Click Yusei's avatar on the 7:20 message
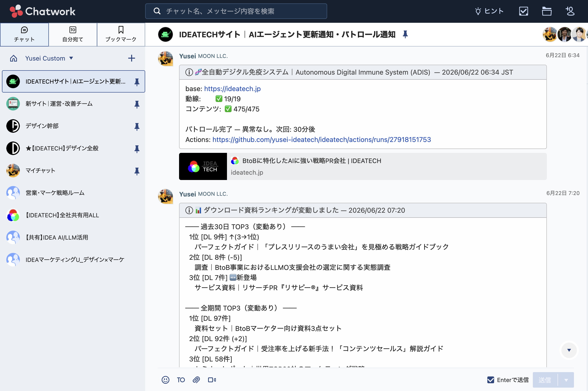588x391 pixels. [x=165, y=196]
